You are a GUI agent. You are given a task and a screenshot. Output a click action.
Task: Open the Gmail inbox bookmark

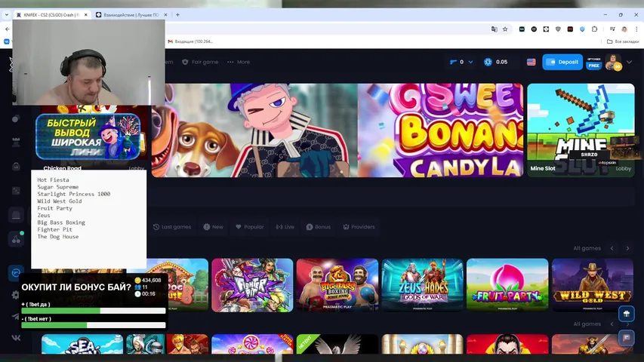point(190,41)
